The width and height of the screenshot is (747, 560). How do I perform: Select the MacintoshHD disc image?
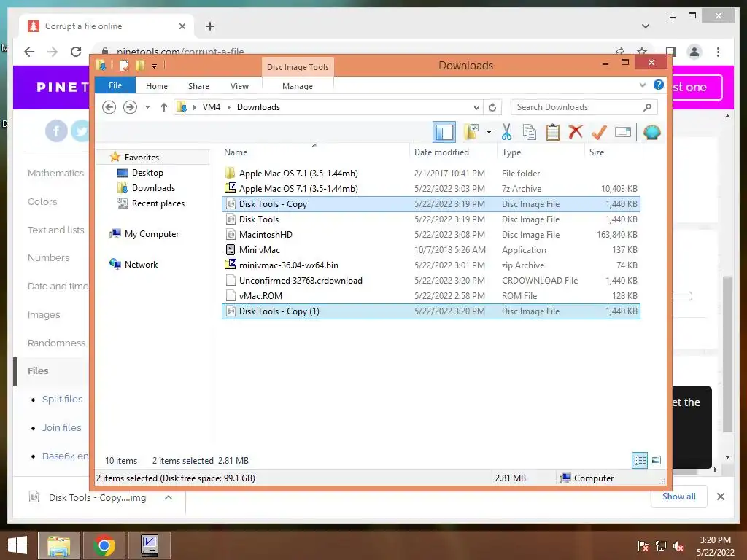(x=430, y=234)
